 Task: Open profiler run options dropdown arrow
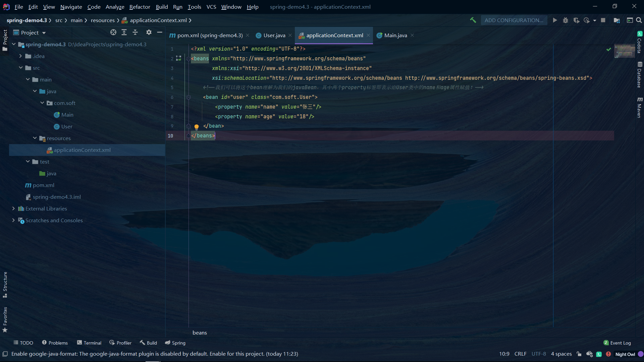pyautogui.click(x=595, y=20)
